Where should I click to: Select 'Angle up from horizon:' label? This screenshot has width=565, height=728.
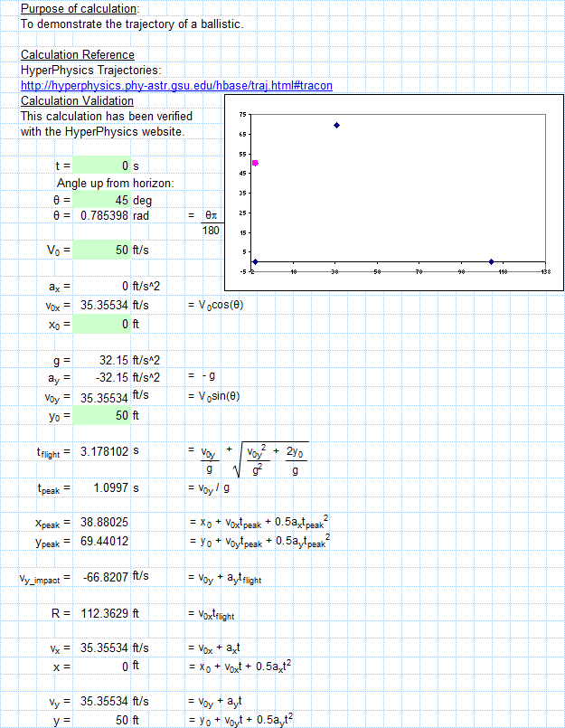click(x=115, y=184)
